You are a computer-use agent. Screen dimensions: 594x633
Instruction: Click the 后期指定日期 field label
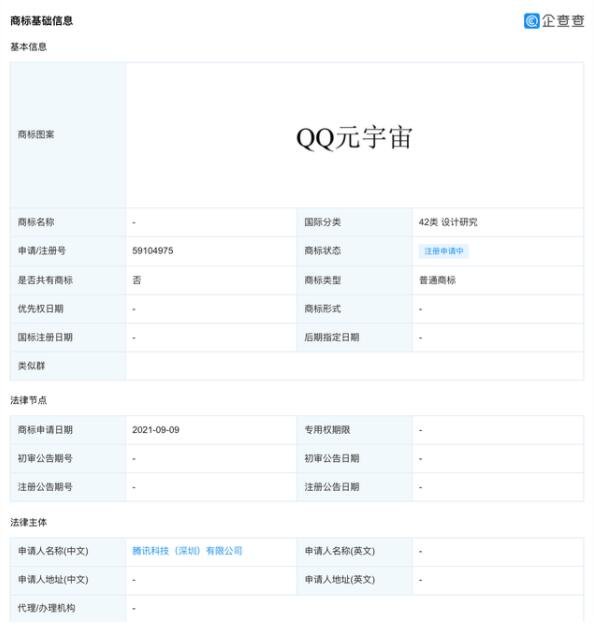(332, 337)
